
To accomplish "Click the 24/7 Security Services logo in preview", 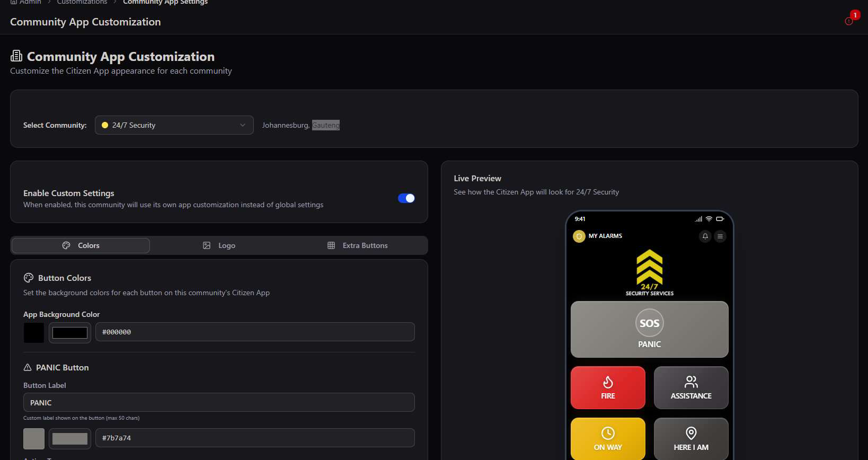I will tap(650, 273).
